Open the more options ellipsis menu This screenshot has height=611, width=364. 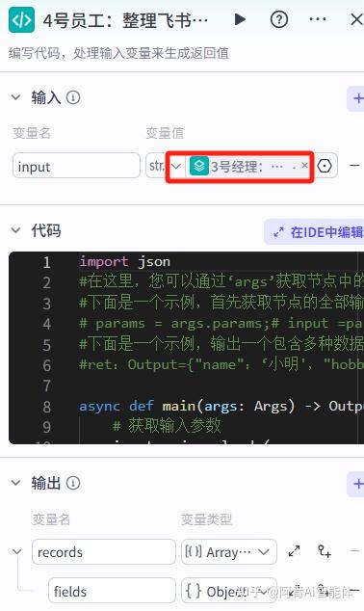pyautogui.click(x=318, y=19)
